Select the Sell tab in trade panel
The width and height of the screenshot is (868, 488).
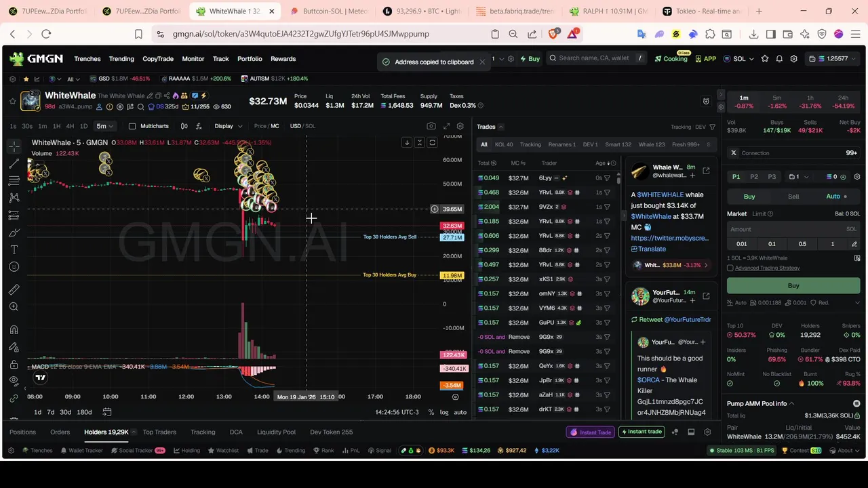click(793, 197)
